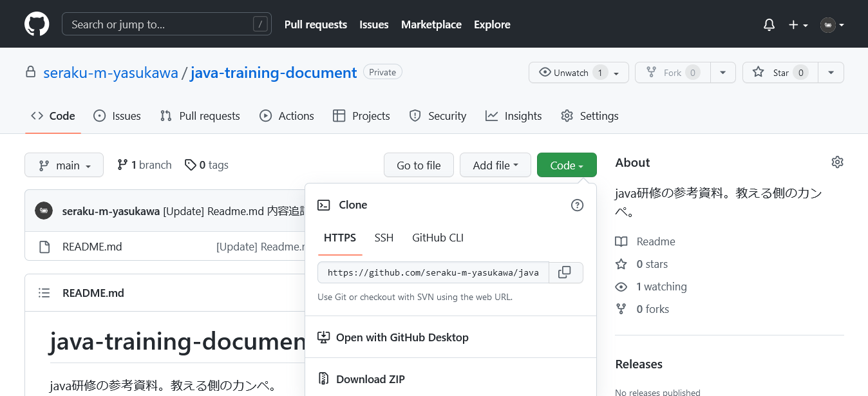Image resolution: width=868 pixels, height=396 pixels.
Task: Switch to the Code tab
Action: tap(53, 116)
